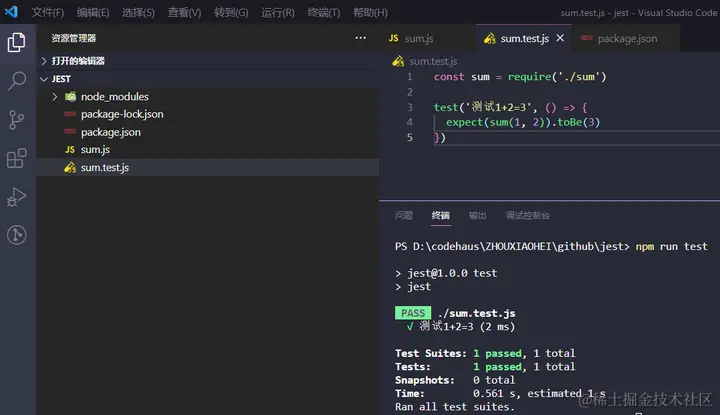720x415 pixels.
Task: Click the Jest icon on the sum.test.js tab
Action: tap(490, 39)
